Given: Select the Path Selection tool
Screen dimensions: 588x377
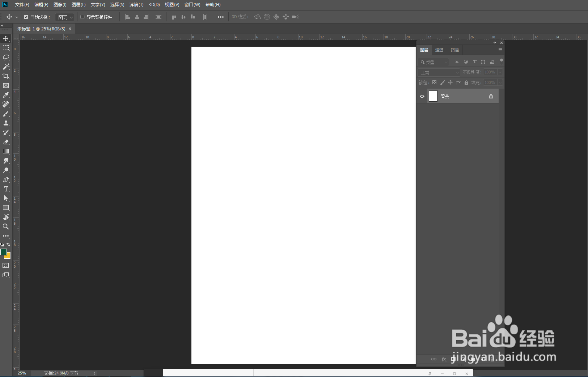Looking at the screenshot, I should (x=6, y=198).
